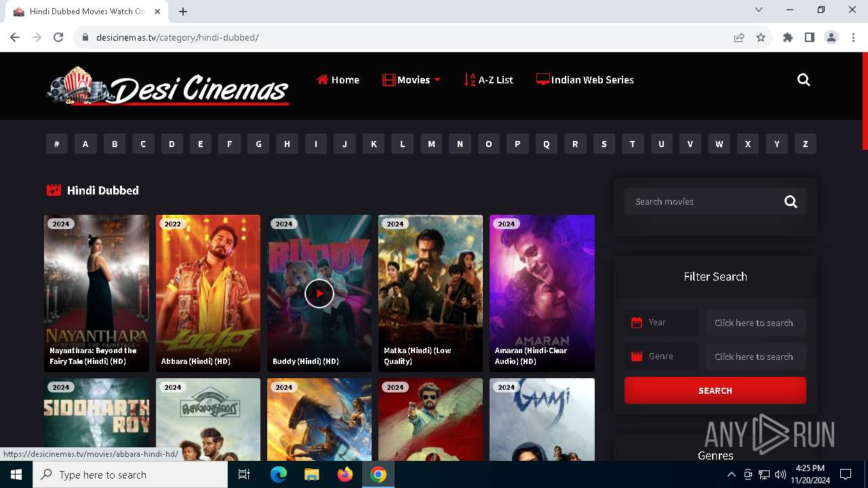868x488 pixels.
Task: Open the network icon in system tray
Action: [764, 474]
